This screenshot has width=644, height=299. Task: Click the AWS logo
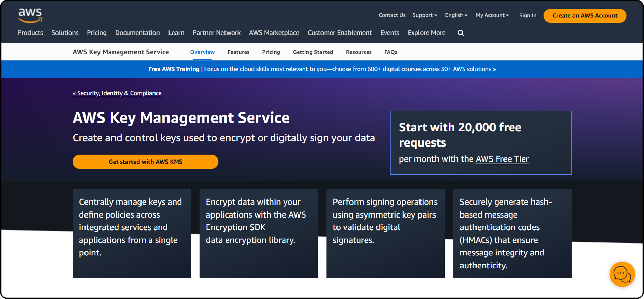30,16
